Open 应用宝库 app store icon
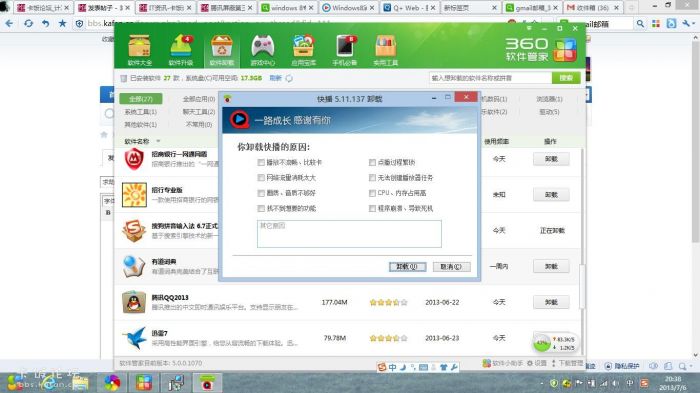Screen dimensions: 700x393 click(x=304, y=50)
